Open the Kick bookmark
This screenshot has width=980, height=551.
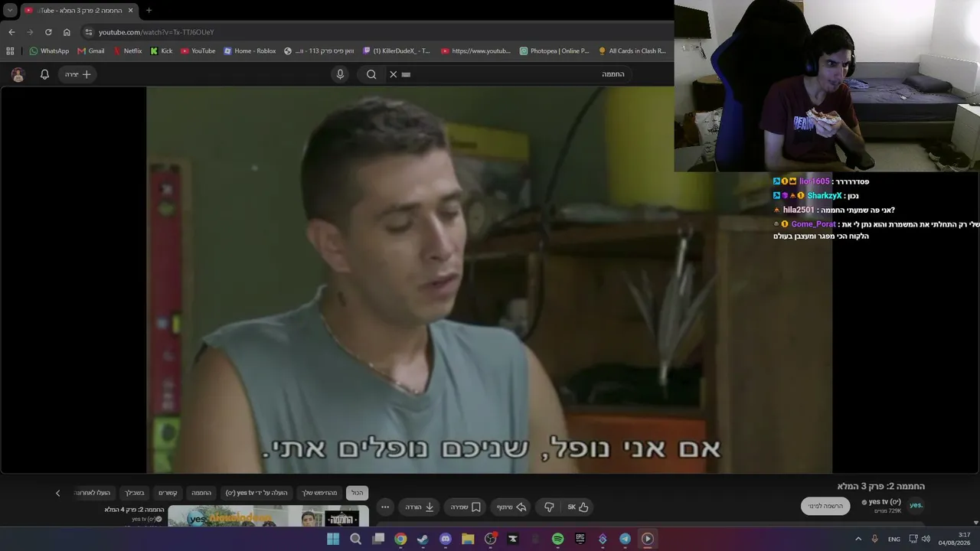point(162,51)
